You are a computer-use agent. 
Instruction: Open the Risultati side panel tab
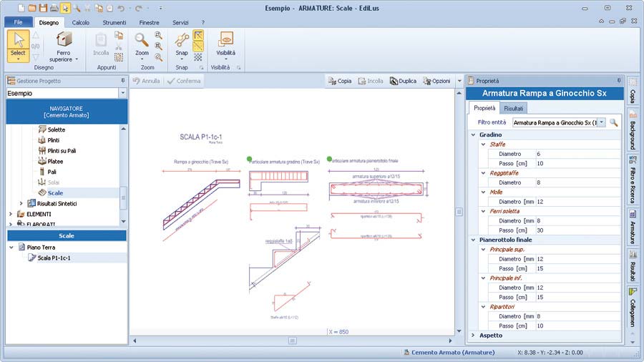point(633,265)
